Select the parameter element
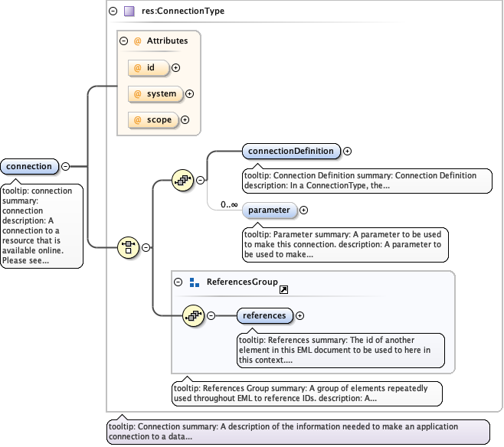The height and width of the screenshot is (447, 504). [268, 210]
